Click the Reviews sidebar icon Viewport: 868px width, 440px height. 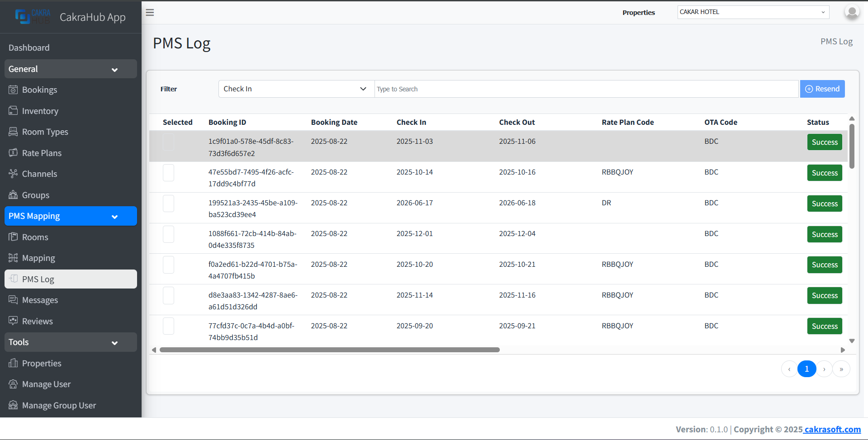pyautogui.click(x=13, y=321)
